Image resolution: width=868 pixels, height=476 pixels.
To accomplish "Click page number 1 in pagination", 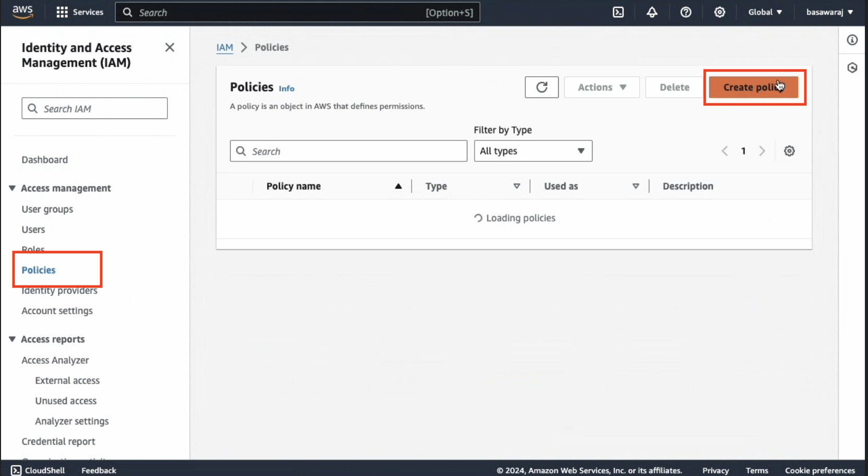I will click(x=743, y=151).
